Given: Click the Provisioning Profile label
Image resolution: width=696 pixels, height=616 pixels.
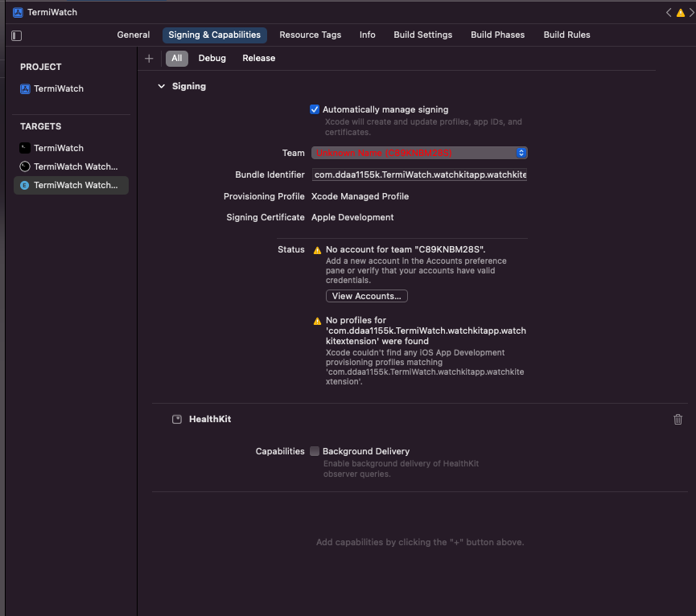Looking at the screenshot, I should pos(264,196).
